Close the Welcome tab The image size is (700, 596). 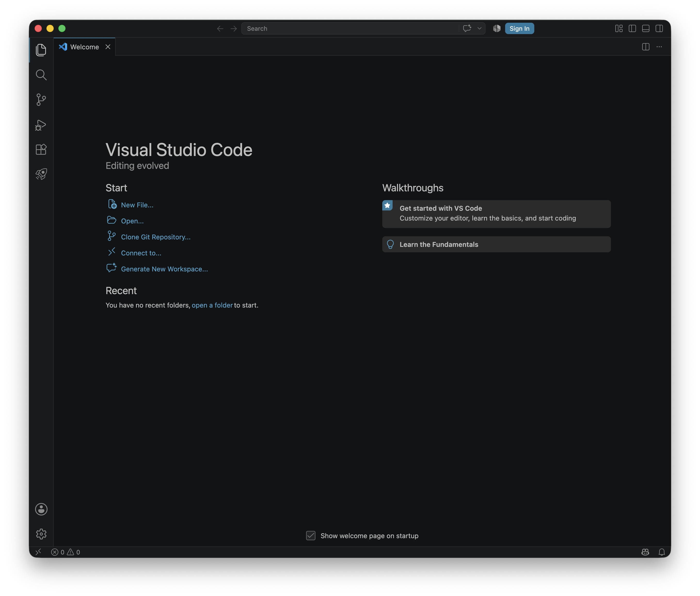(x=108, y=47)
